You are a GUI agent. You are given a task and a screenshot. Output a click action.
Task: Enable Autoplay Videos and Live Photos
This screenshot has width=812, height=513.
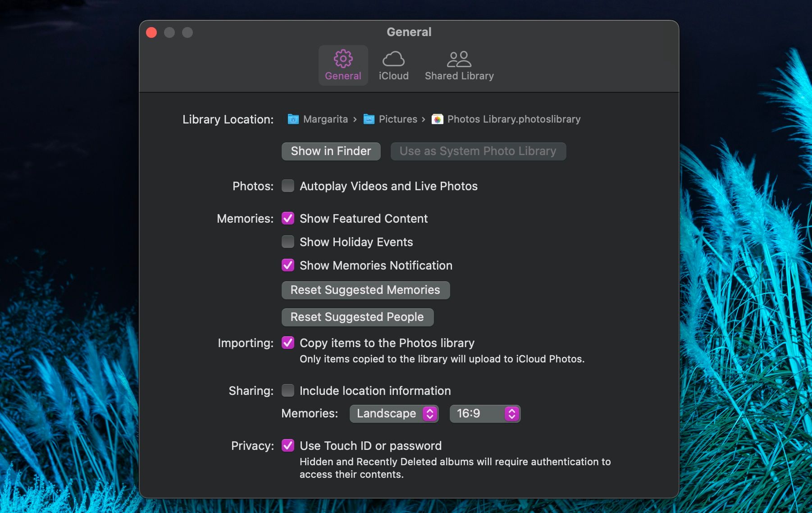(x=287, y=185)
